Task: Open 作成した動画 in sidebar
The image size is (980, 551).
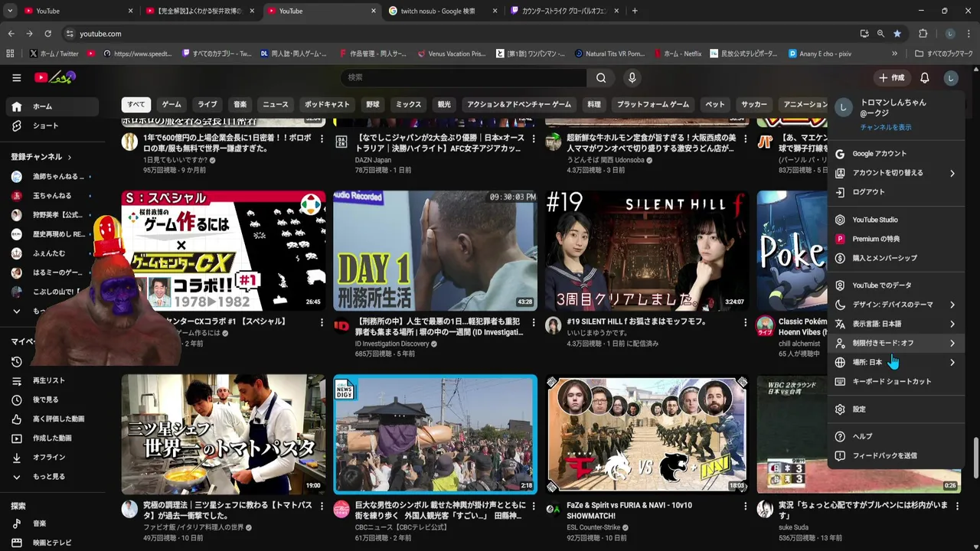Action: (51, 438)
